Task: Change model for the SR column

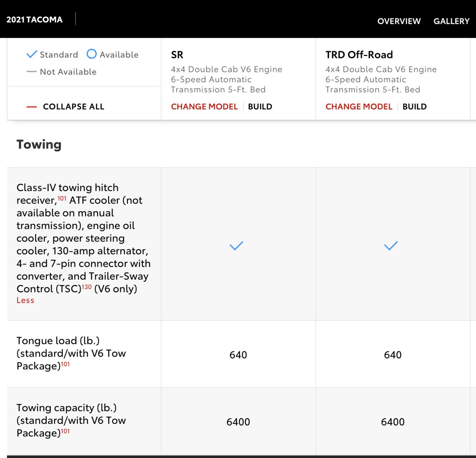Action: coord(204,106)
